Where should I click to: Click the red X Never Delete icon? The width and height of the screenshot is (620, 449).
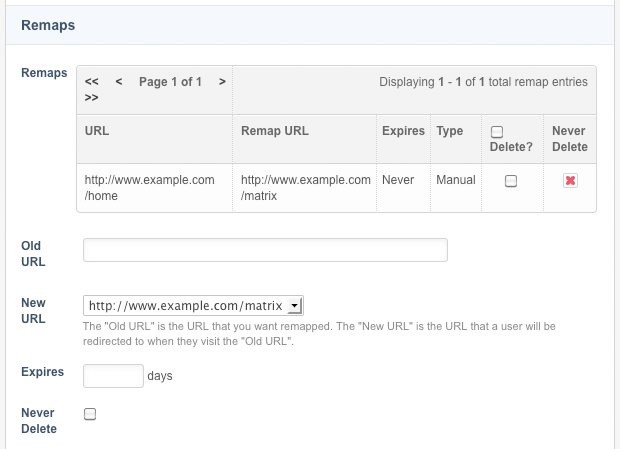(570, 181)
